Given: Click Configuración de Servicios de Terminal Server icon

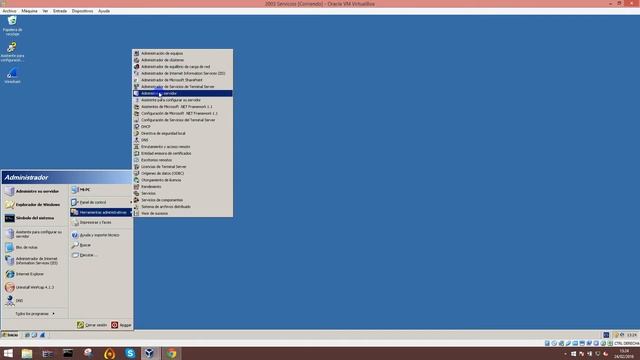Looking at the screenshot, I should pos(137,120).
